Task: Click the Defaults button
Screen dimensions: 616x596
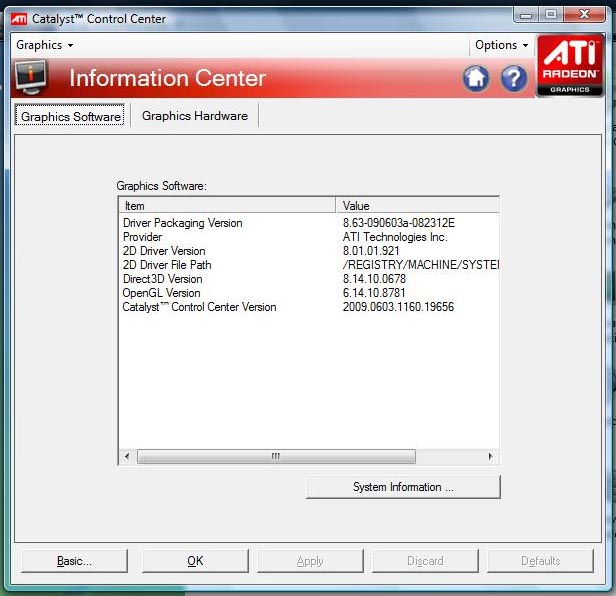Action: coord(541,561)
